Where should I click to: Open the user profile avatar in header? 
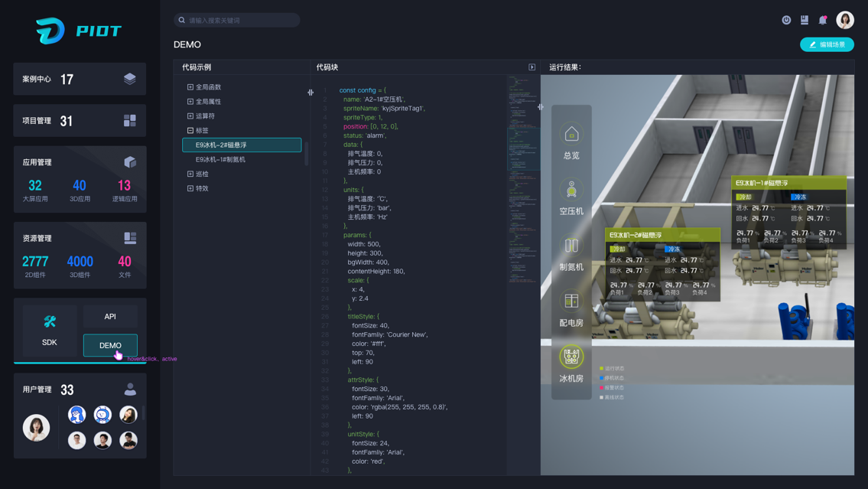(845, 20)
